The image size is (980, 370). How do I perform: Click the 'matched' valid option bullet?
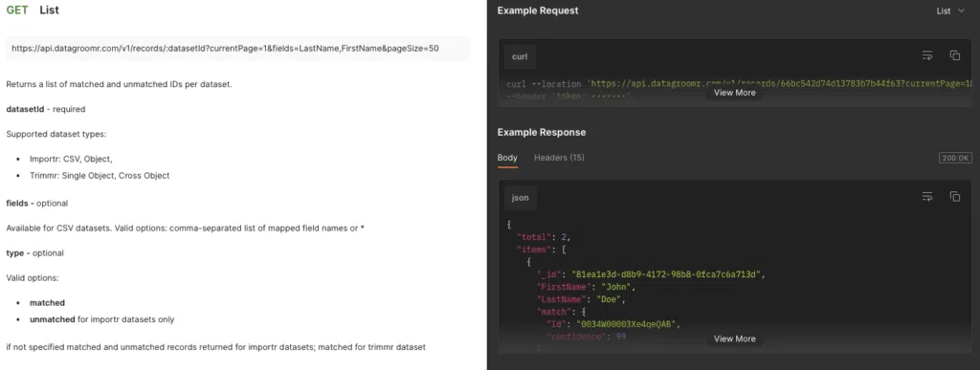point(47,303)
